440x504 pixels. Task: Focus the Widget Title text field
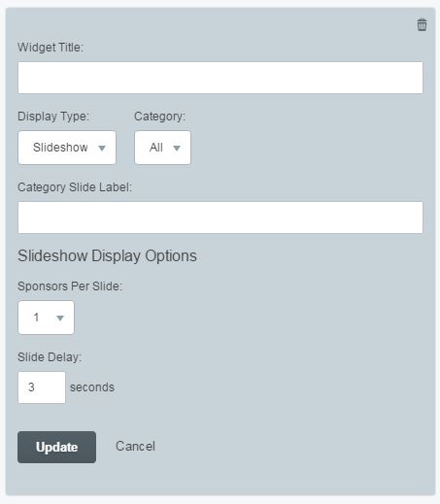coord(220,78)
